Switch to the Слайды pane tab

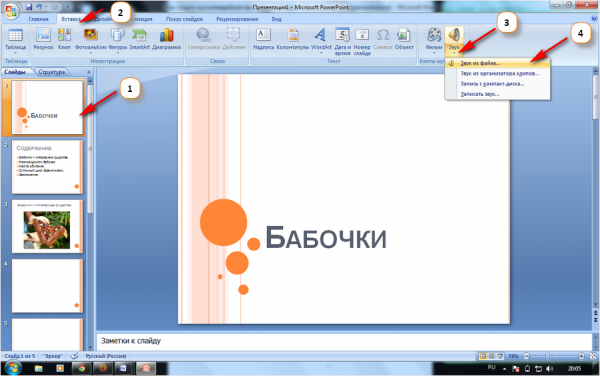point(15,72)
